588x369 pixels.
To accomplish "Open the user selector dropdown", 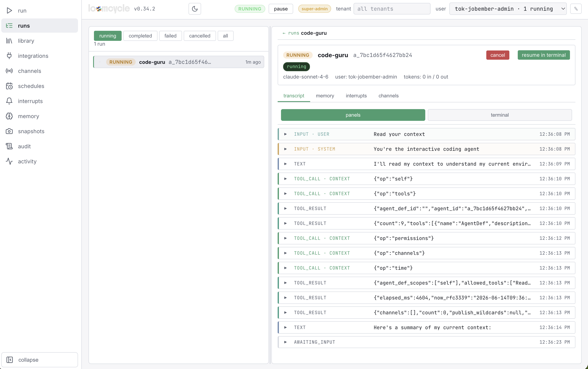I will [508, 9].
